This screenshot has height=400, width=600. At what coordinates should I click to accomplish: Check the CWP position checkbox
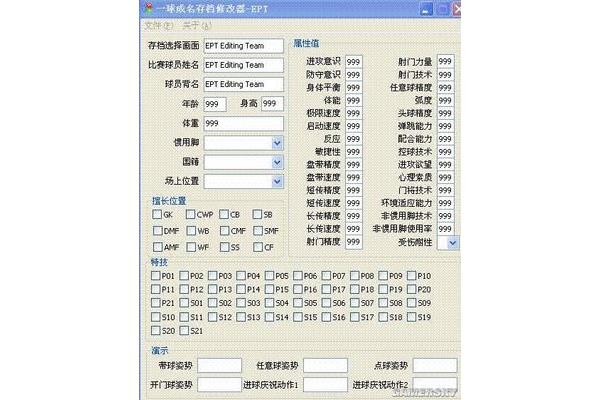(x=190, y=214)
